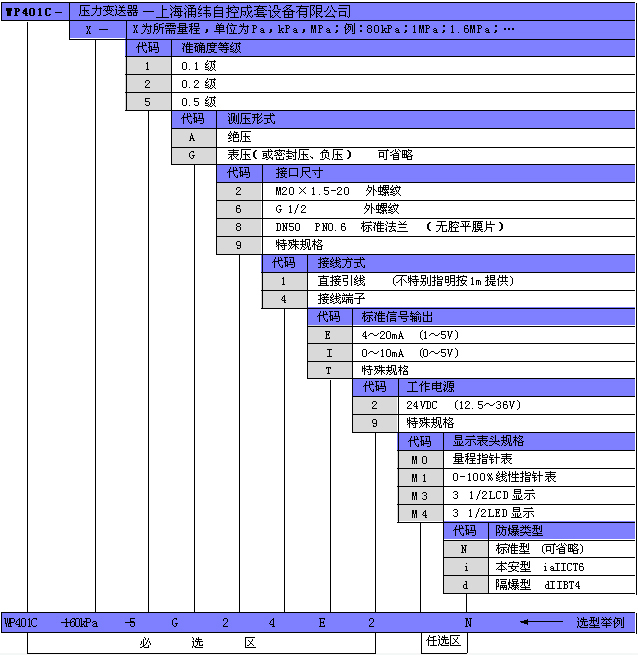Click '特殊规格' under signal output
638x655 pixels.
tap(385, 370)
